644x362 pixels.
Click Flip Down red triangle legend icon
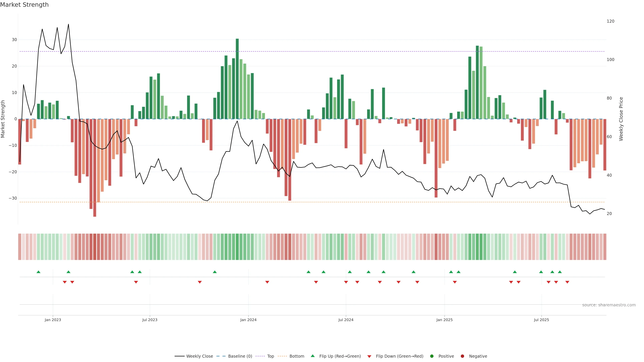pyautogui.click(x=369, y=356)
